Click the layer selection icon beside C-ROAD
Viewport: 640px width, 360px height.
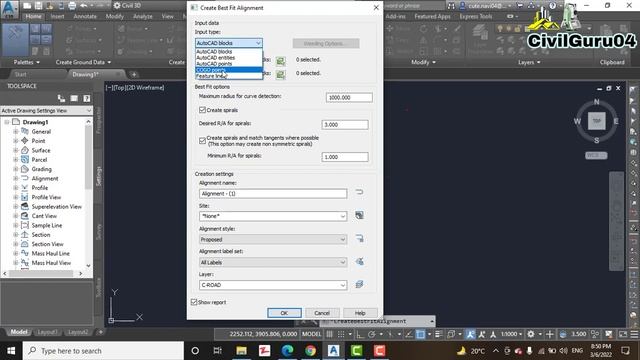click(x=359, y=284)
